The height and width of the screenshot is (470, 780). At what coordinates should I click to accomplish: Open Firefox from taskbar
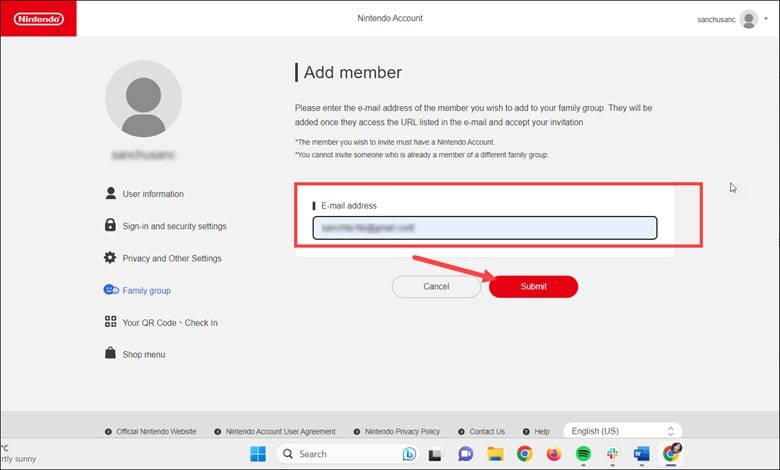[x=554, y=454]
